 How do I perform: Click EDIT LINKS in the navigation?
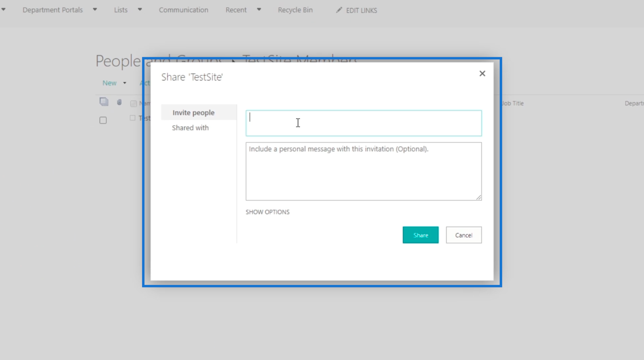(361, 10)
